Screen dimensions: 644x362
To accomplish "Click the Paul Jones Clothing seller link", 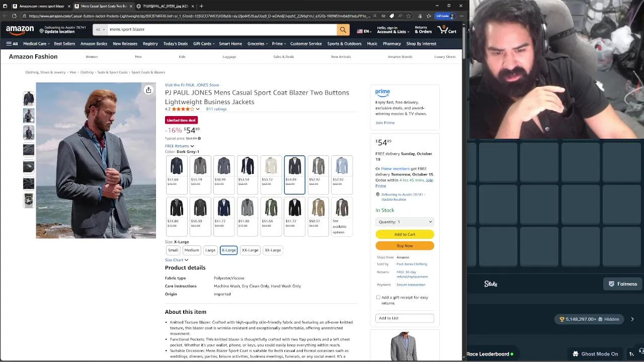I will pyautogui.click(x=412, y=264).
